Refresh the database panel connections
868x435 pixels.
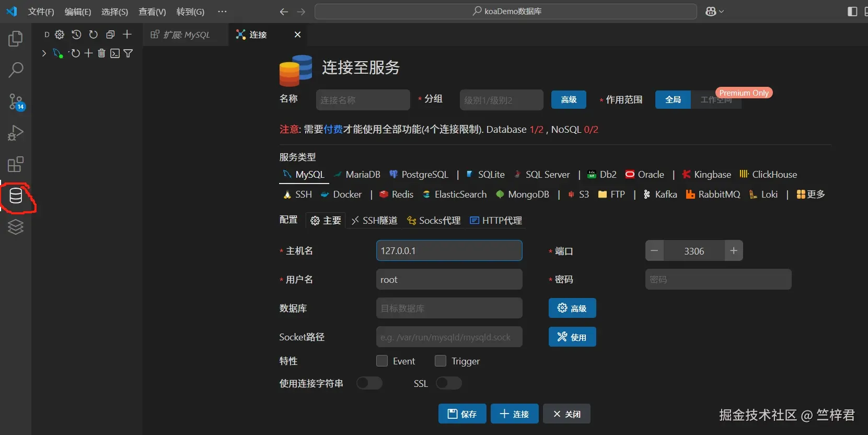click(93, 35)
